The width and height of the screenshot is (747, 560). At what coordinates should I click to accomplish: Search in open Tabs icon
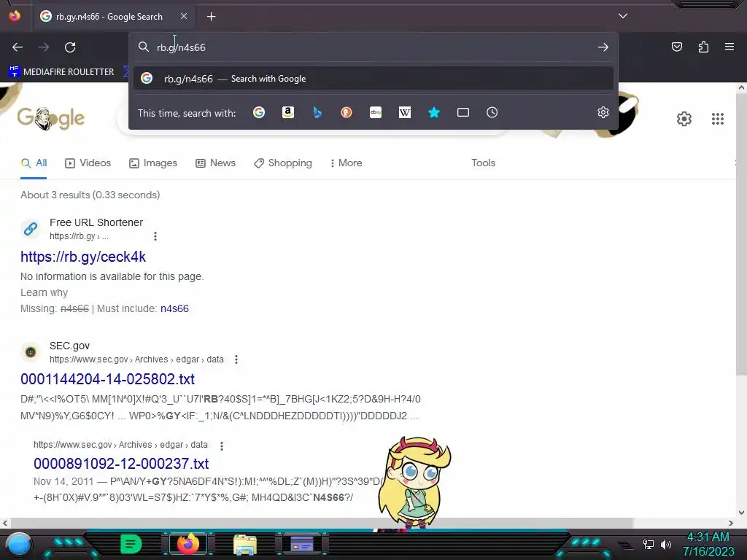click(x=463, y=112)
